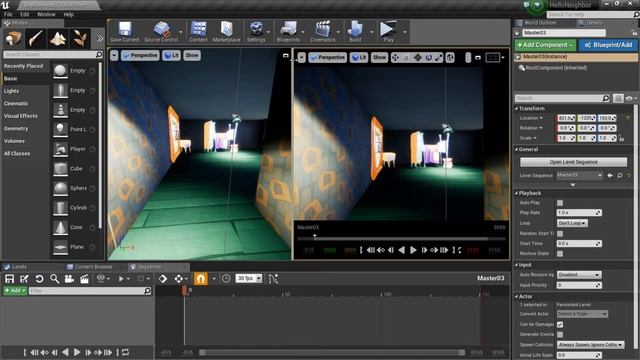Select Paint mode brush icon
This screenshot has width=640, height=360.
point(36,39)
